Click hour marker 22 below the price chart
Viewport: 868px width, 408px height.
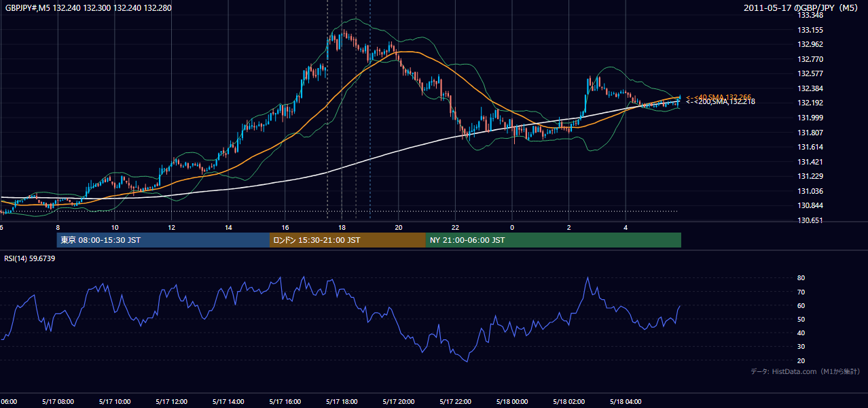point(455,227)
